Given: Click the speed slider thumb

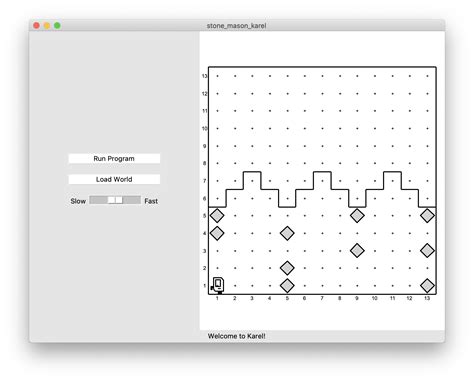Looking at the screenshot, I should (115, 200).
